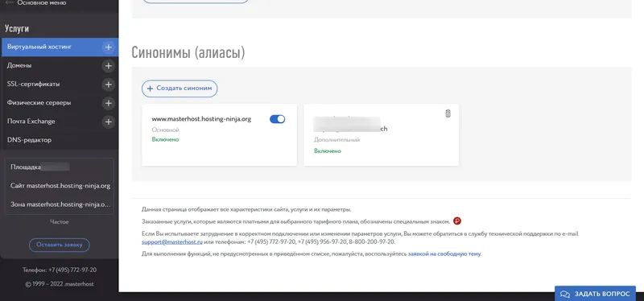Toggle the www.masterhost.hosting-ninja.org alias switch
The image size is (644, 301).
click(277, 119)
